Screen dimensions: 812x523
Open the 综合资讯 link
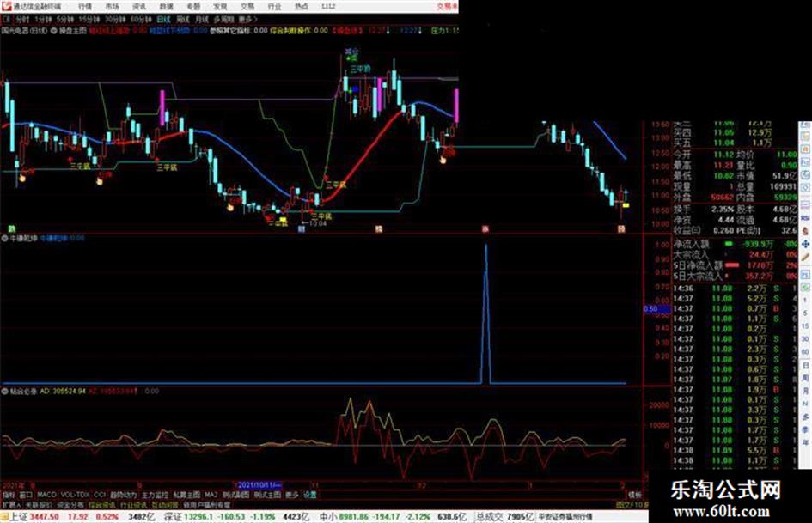(x=102, y=504)
